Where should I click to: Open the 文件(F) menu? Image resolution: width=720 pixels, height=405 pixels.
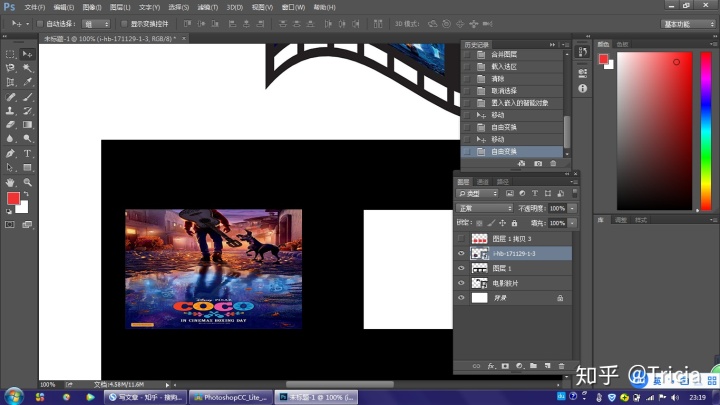coord(35,7)
